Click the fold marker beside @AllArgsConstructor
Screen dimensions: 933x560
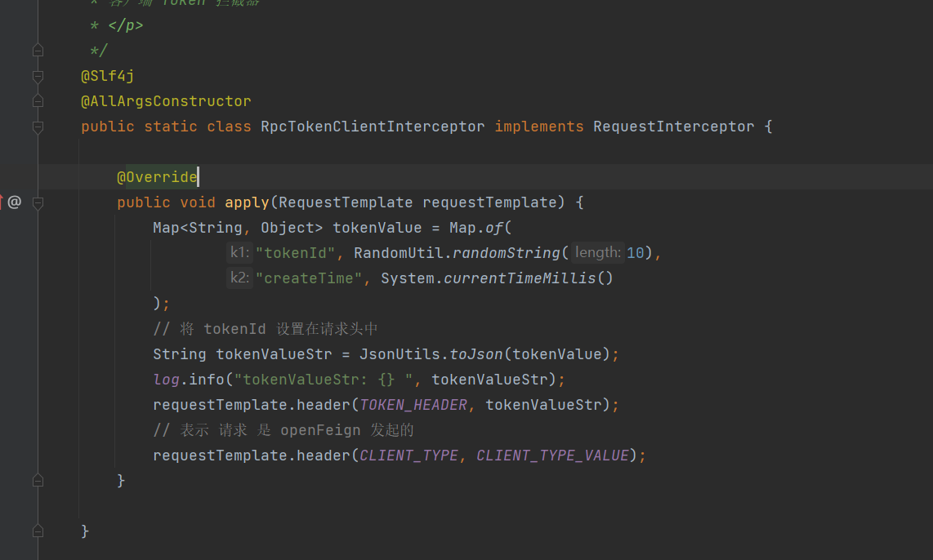tap(38, 100)
